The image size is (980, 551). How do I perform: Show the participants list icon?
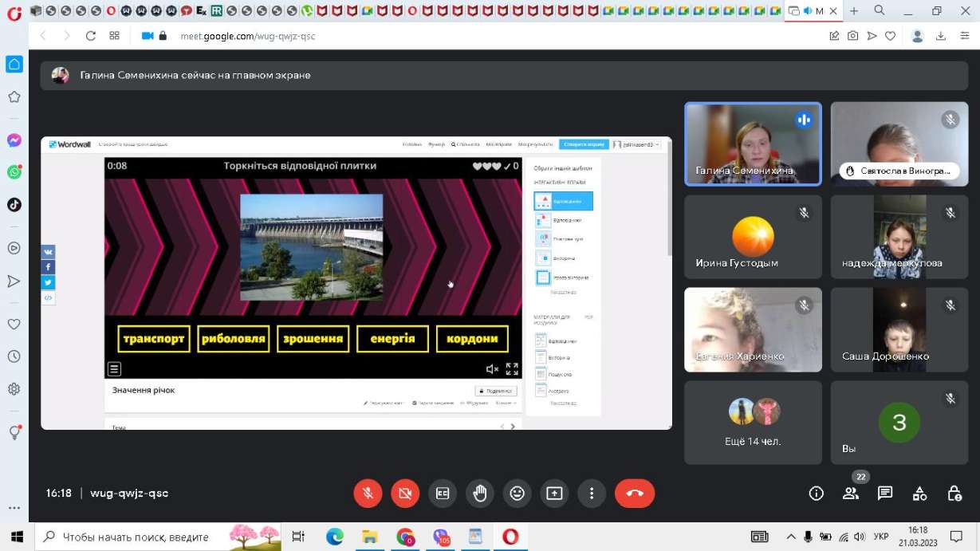click(850, 494)
